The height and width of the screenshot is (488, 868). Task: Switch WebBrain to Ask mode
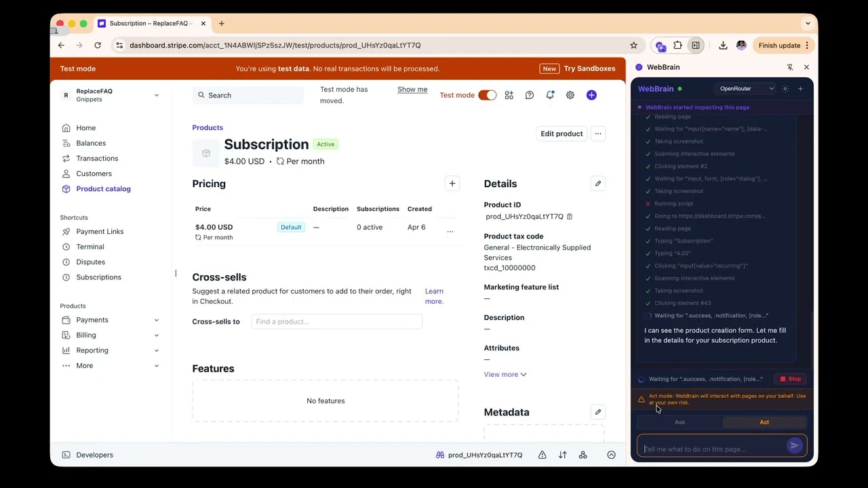(679, 422)
